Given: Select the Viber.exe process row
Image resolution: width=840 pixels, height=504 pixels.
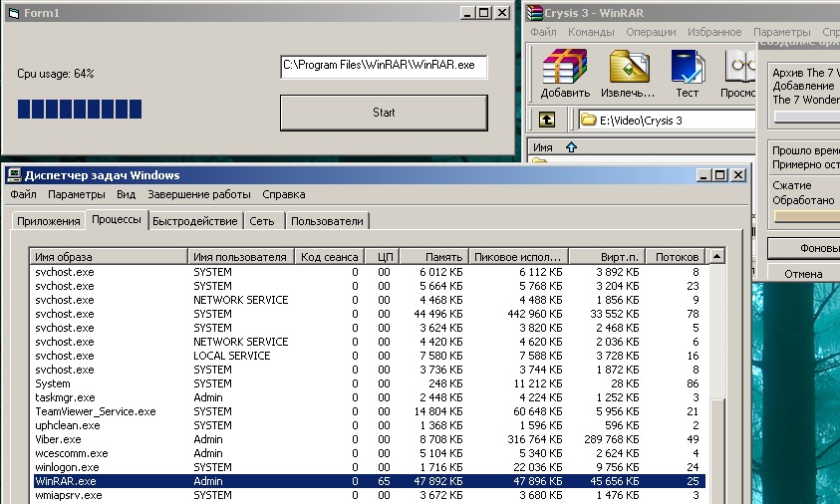Looking at the screenshot, I should tap(369, 439).
